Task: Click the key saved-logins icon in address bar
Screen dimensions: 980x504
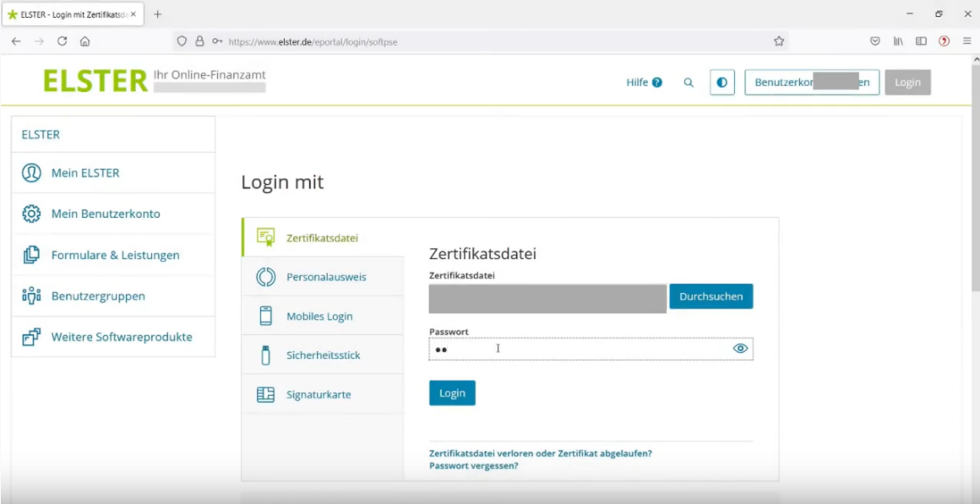Action: tap(217, 41)
